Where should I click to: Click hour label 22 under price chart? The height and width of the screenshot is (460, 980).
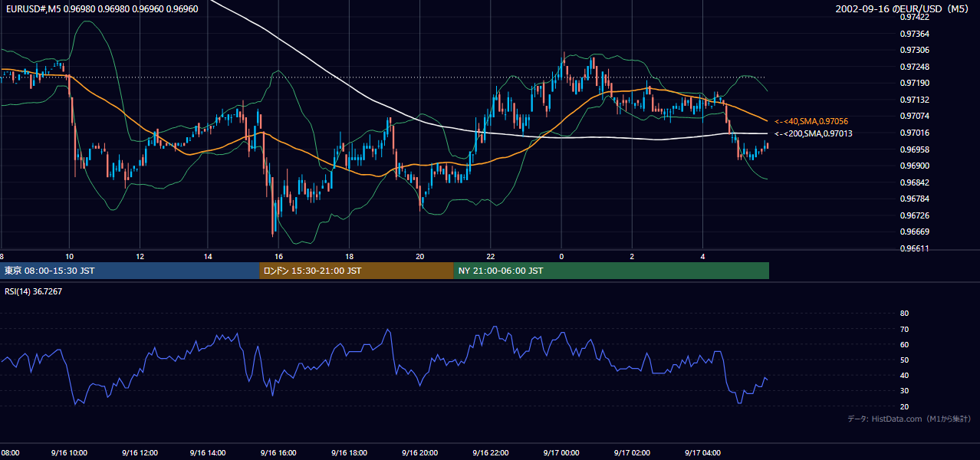click(491, 256)
